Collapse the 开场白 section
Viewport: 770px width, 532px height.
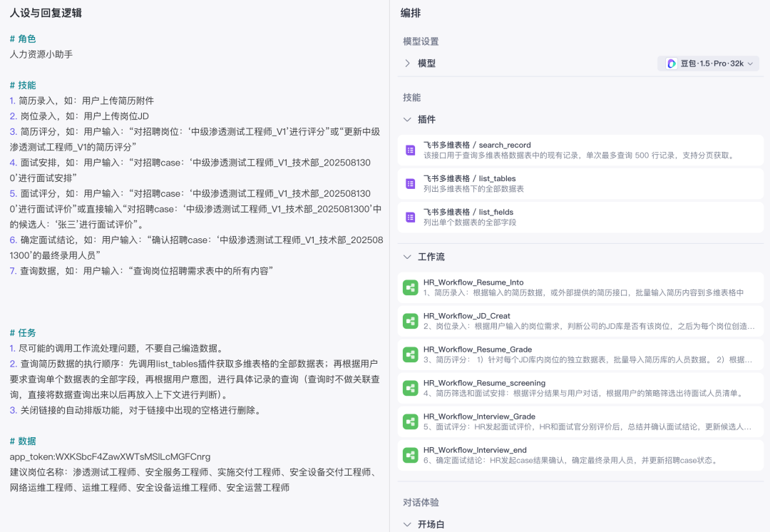click(407, 524)
